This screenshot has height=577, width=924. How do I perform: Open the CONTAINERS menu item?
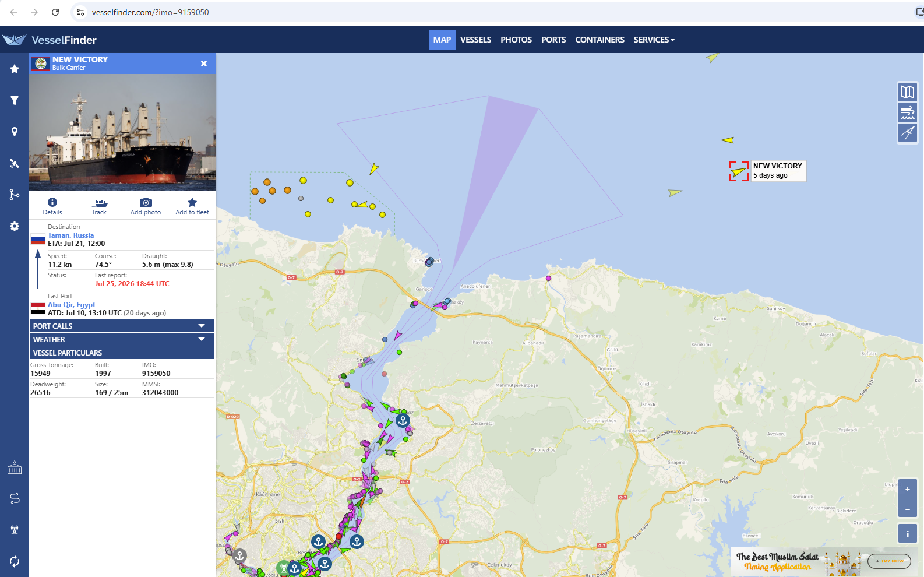[599, 40]
